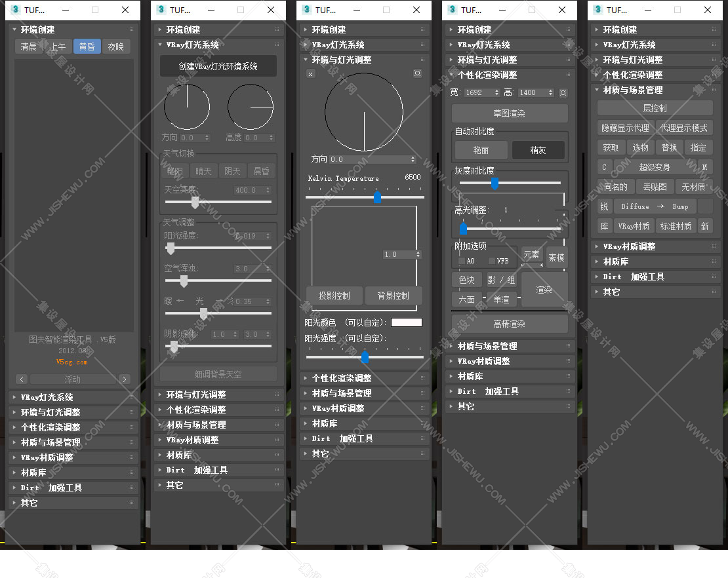Click the left arrow beside 浮动
728x578 pixels.
(x=22, y=379)
